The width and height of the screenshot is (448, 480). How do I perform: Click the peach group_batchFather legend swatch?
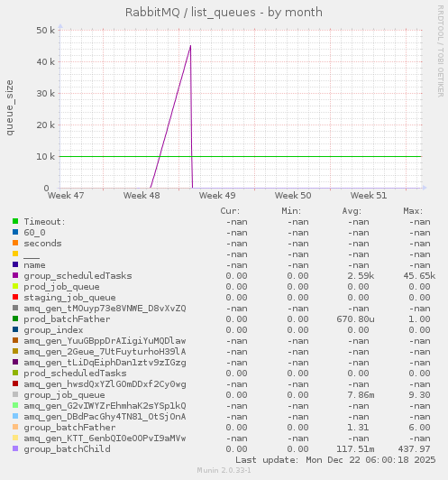click(15, 427)
